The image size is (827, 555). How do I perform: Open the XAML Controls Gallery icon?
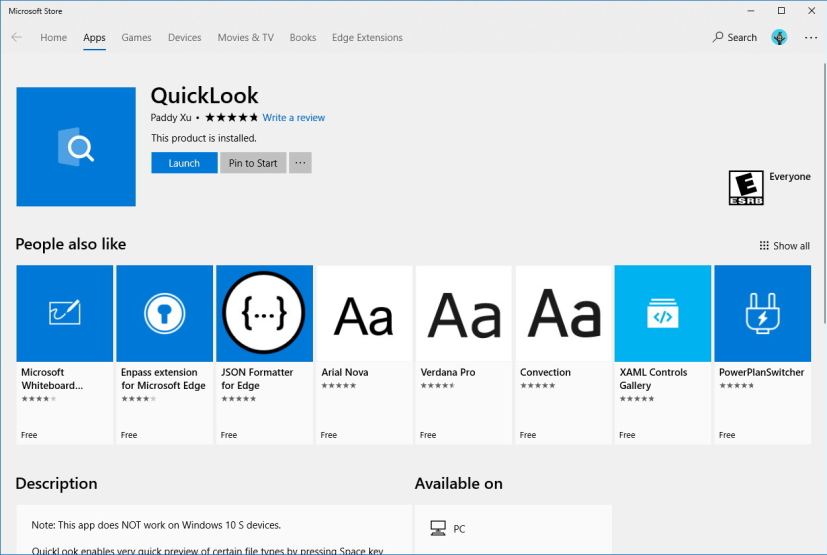tap(663, 313)
